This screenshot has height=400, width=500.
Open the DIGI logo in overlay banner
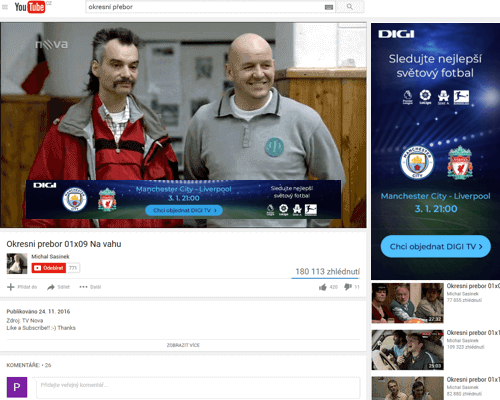tap(45, 185)
